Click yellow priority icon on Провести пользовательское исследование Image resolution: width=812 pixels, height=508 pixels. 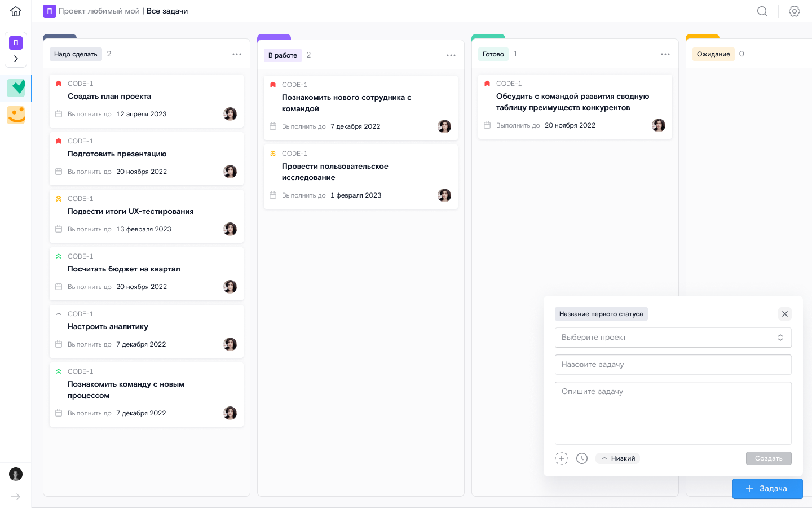click(273, 154)
